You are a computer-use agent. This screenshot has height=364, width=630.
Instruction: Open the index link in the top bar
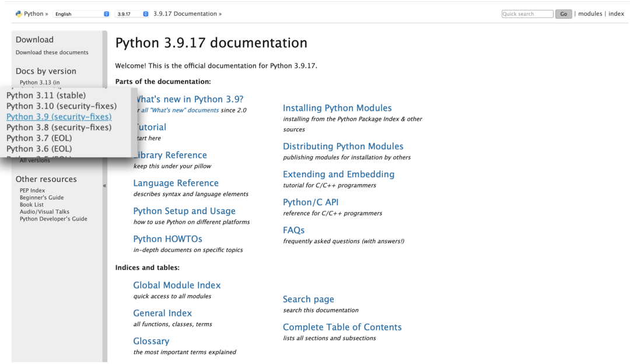[616, 13]
